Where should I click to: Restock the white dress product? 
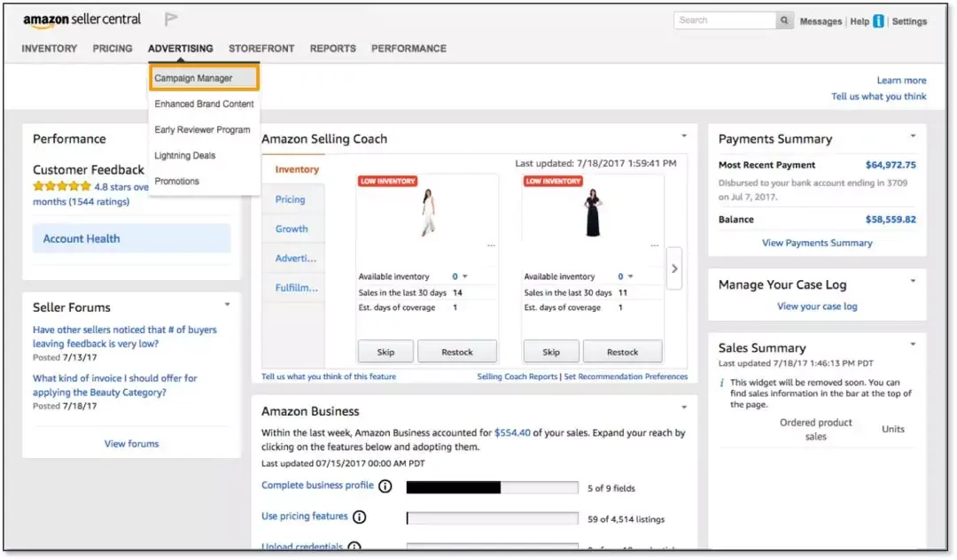(x=457, y=352)
